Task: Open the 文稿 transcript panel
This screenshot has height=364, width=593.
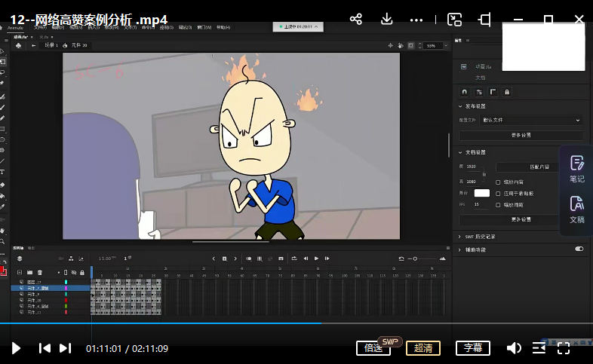Action: (x=576, y=209)
